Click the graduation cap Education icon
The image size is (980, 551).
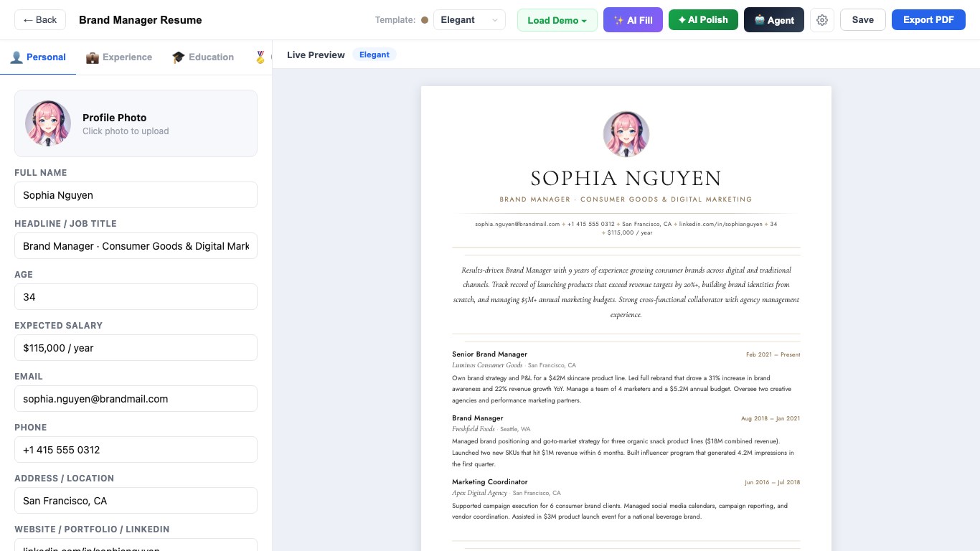coord(179,57)
